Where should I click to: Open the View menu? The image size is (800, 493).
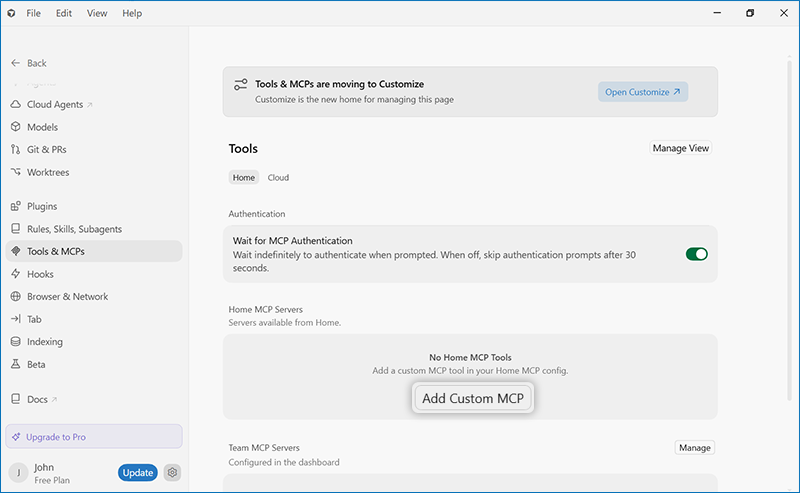point(97,13)
